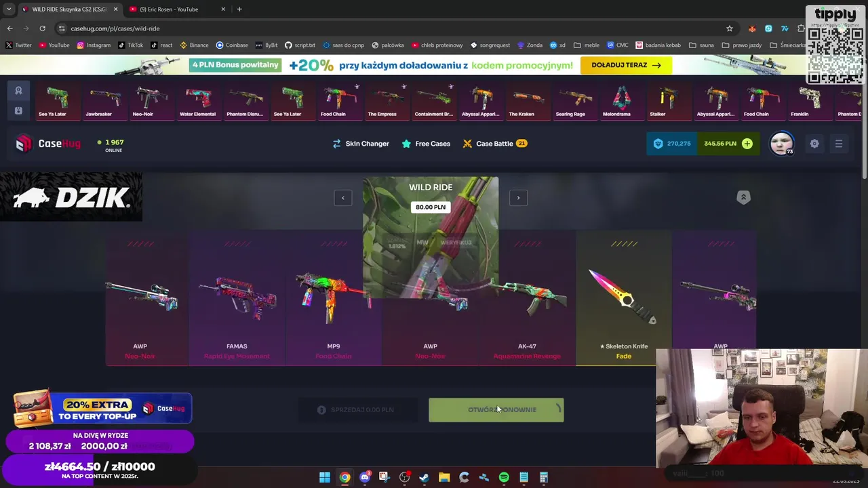Open Snipping Tool from the taskbar
The height and width of the screenshot is (488, 868).
pyautogui.click(x=384, y=477)
